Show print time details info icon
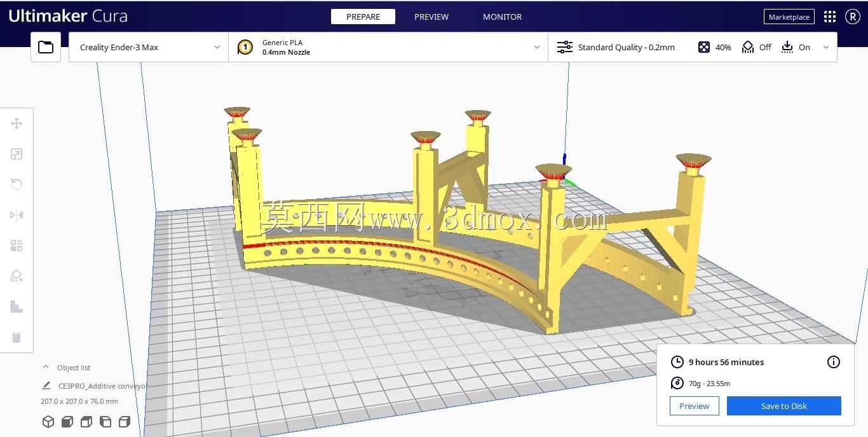The image size is (868, 437). [834, 362]
